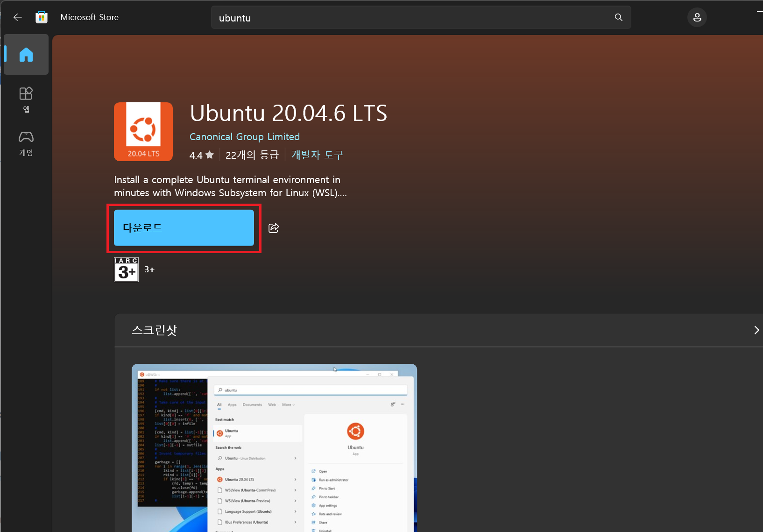The width and height of the screenshot is (763, 532).
Task: Click the IARC 3+ rating badge
Action: pyautogui.click(x=126, y=270)
